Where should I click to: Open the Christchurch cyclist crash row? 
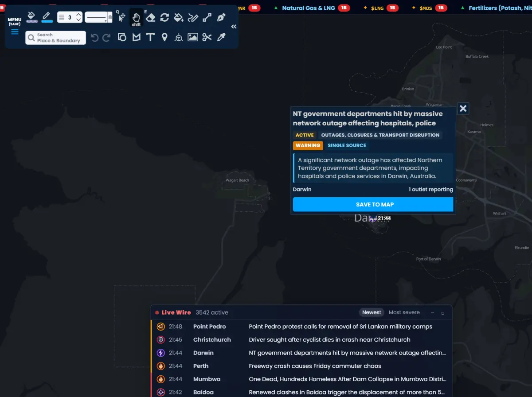click(x=301, y=340)
